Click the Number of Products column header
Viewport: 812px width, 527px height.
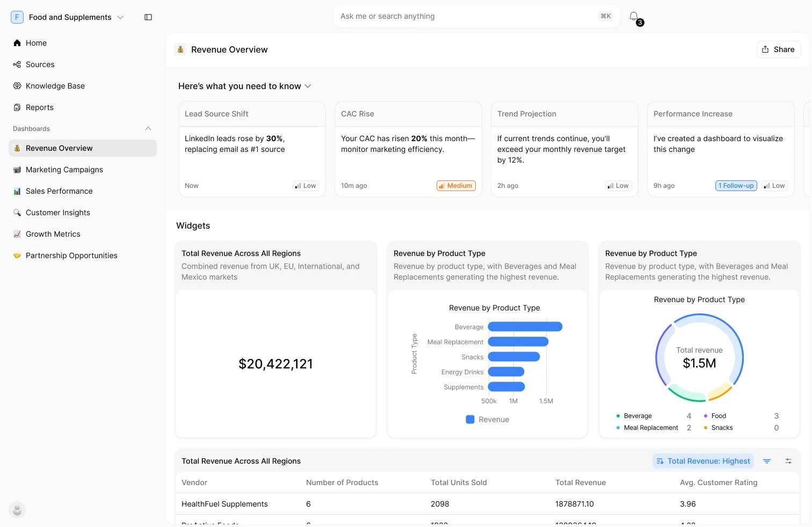click(x=342, y=482)
